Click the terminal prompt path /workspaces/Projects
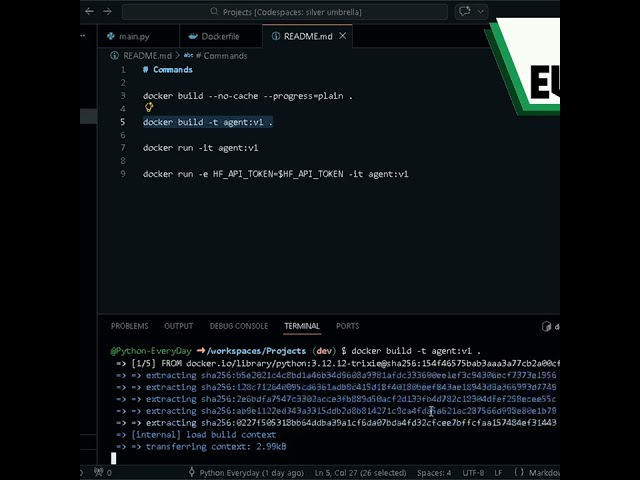 [x=256, y=351]
